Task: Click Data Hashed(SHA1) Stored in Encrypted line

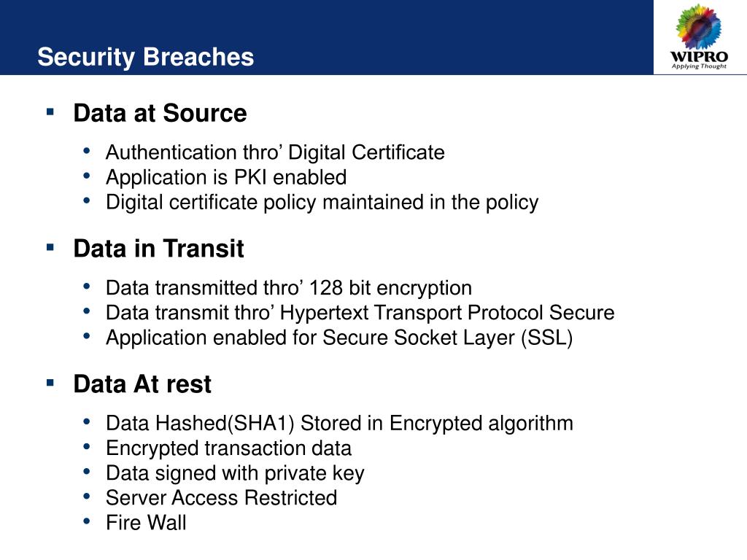Action: coord(339,424)
